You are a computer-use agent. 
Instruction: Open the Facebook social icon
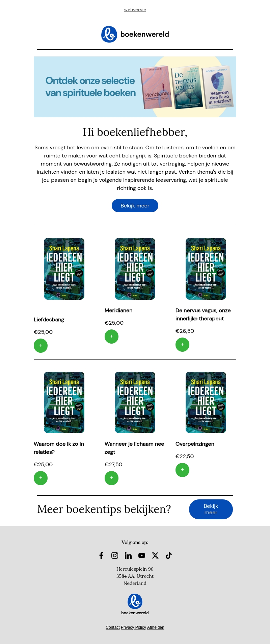[x=101, y=555]
